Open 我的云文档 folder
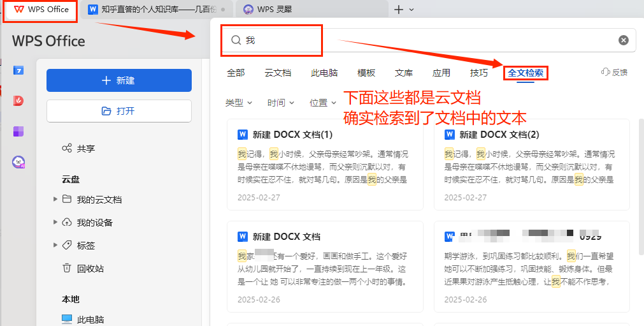Screen dimensions: 644x326 pyautogui.click(x=99, y=200)
